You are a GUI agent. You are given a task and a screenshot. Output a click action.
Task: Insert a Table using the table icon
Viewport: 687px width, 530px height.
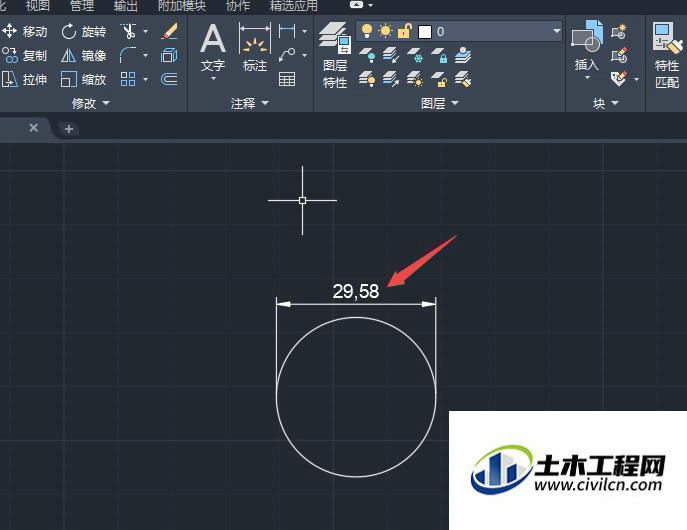287,79
